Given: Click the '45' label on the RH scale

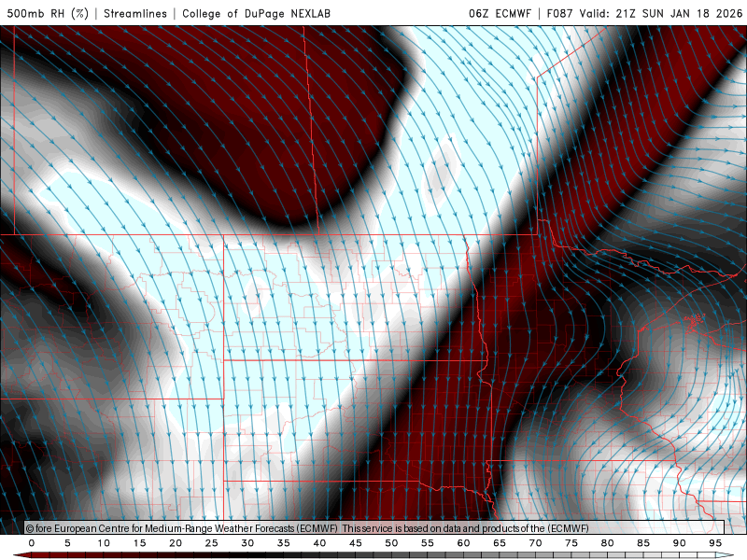Looking at the screenshot, I should pyautogui.click(x=356, y=543).
